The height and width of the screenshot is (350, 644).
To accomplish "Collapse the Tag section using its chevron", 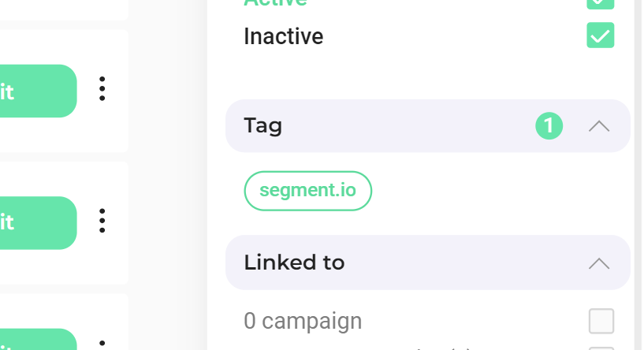I will (599, 126).
